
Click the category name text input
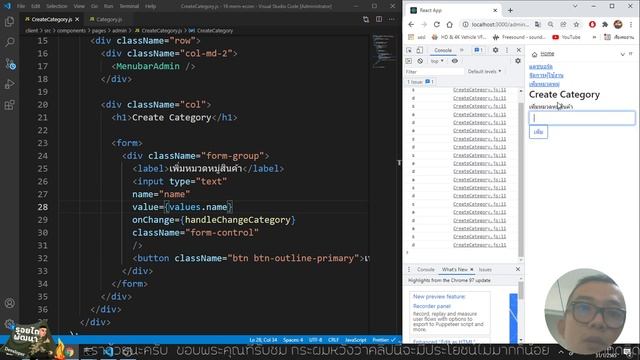click(x=582, y=118)
